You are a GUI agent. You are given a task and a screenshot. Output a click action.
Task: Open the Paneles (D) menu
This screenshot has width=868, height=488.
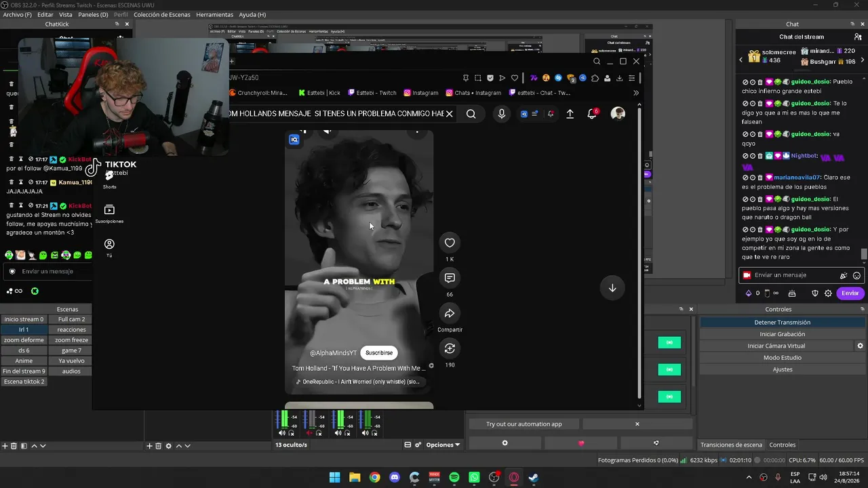(93, 14)
